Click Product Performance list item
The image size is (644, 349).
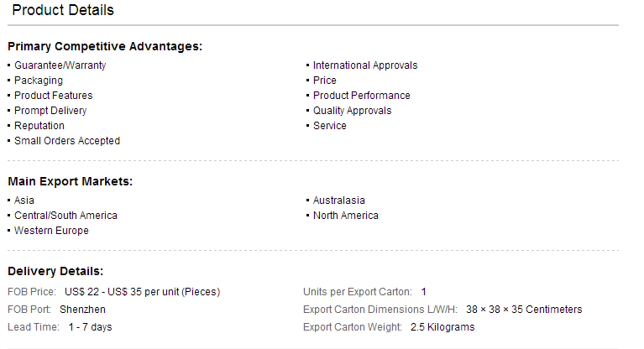coord(361,96)
